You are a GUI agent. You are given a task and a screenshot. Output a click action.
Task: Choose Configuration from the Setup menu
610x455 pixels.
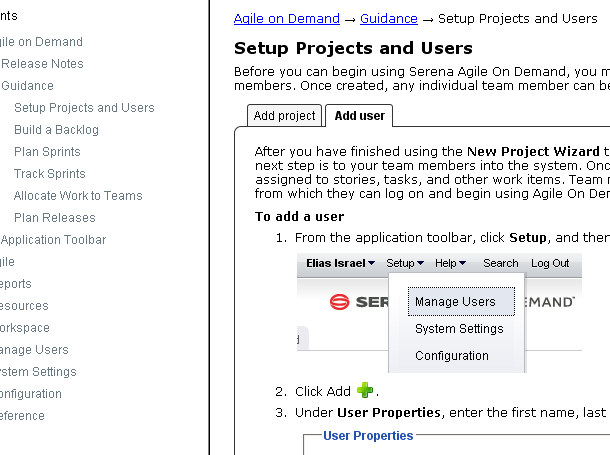pos(452,356)
